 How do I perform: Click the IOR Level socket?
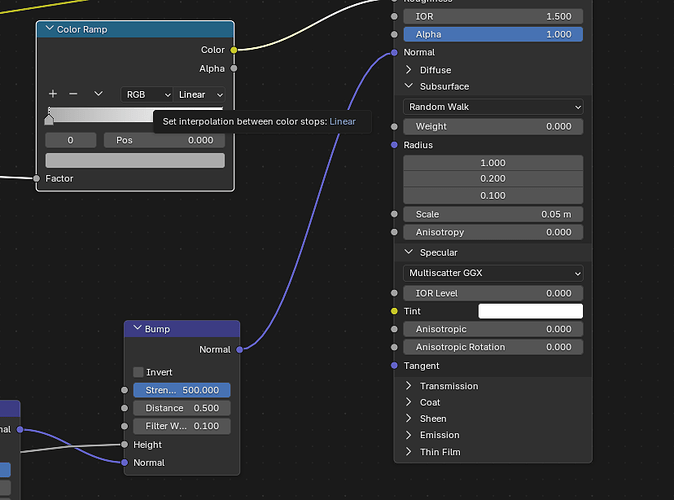[x=394, y=293]
